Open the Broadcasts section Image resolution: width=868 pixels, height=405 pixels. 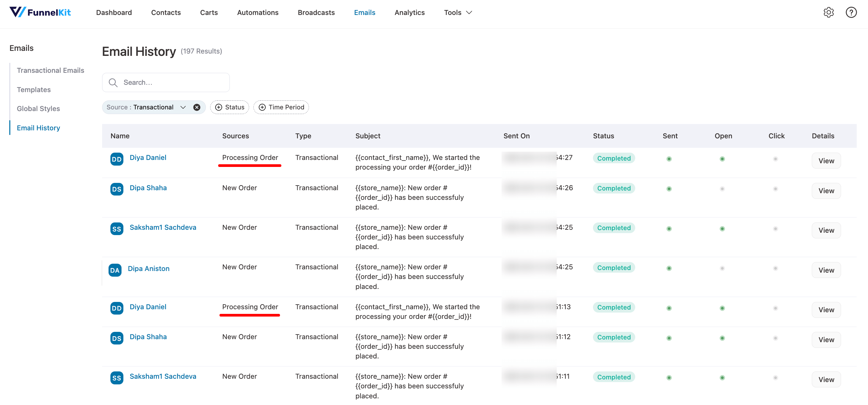tap(316, 12)
